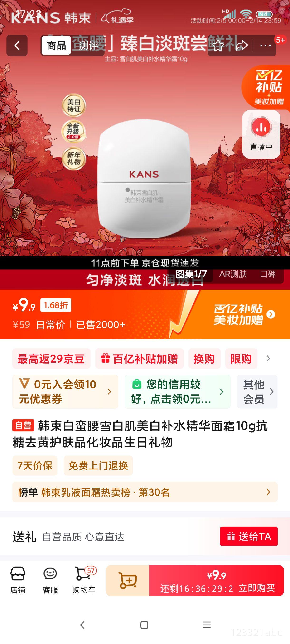Image resolution: width=290 pixels, height=644 pixels.
Task: Favorite product with the star icon
Action: point(218,46)
